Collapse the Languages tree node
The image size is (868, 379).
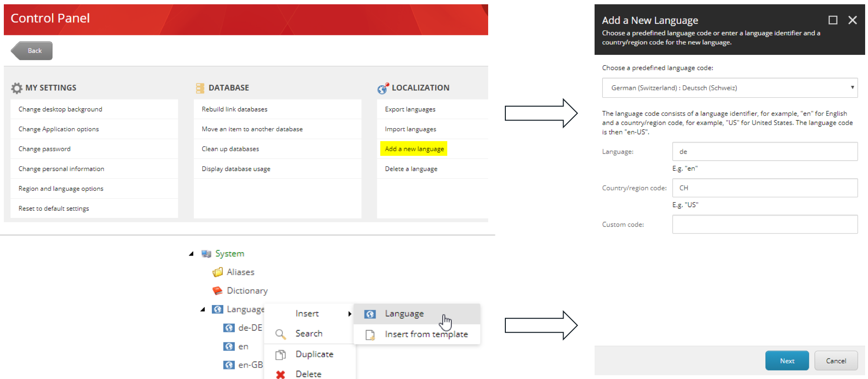click(x=203, y=309)
